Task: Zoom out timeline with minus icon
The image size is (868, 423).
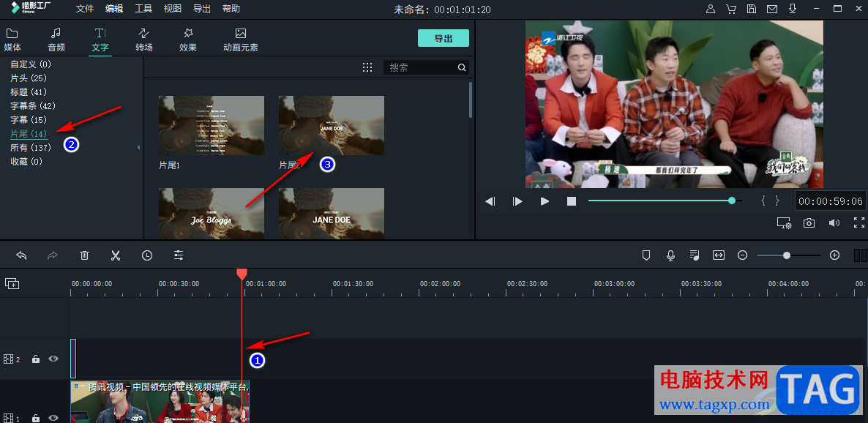Action: [x=743, y=255]
